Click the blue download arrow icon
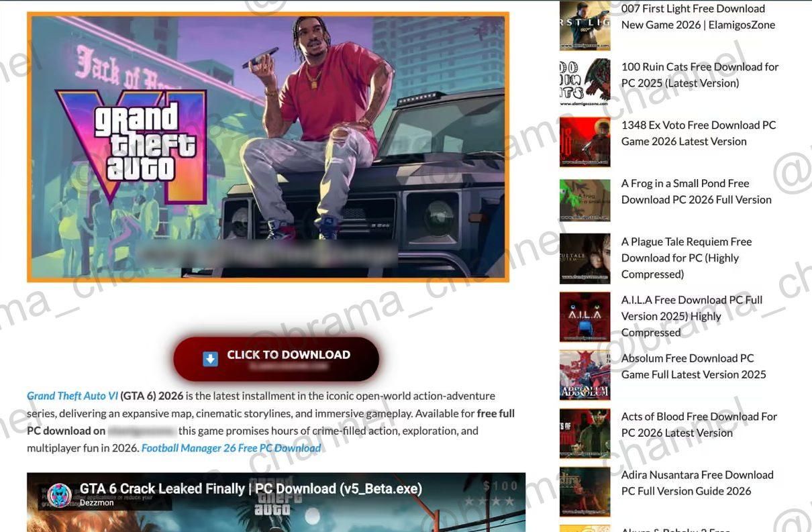The image size is (812, 532). [x=211, y=359]
